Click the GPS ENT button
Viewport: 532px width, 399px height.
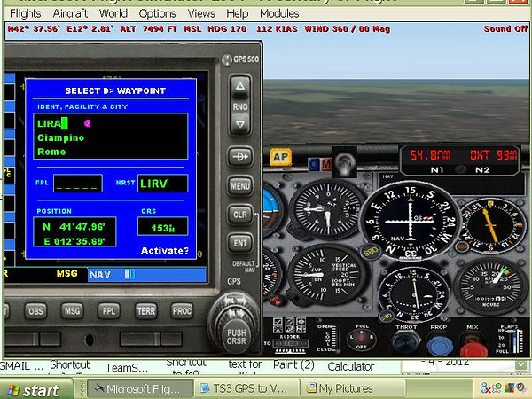tap(240, 243)
